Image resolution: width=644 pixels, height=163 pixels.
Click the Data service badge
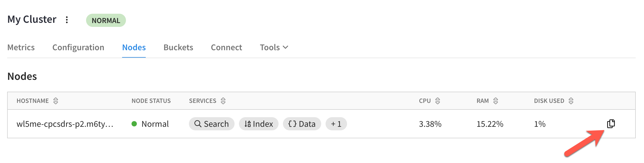(302, 124)
